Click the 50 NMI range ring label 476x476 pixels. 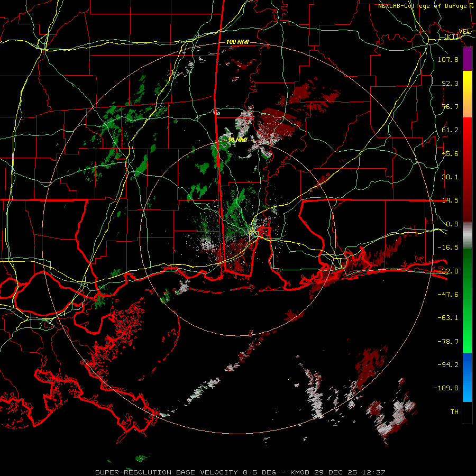tap(237, 140)
